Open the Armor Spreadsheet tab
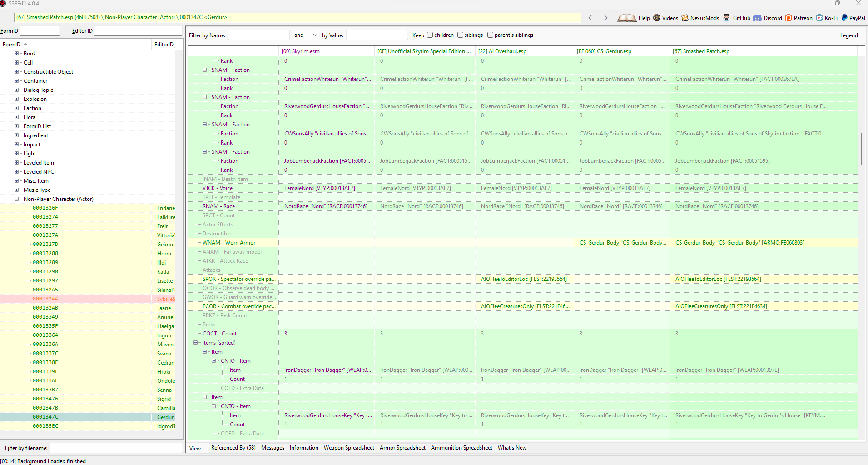Viewport: 868px width, 465px height. (402, 448)
